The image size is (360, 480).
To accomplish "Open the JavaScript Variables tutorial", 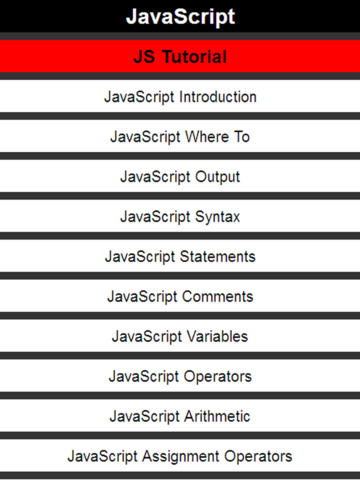I will click(x=180, y=336).
